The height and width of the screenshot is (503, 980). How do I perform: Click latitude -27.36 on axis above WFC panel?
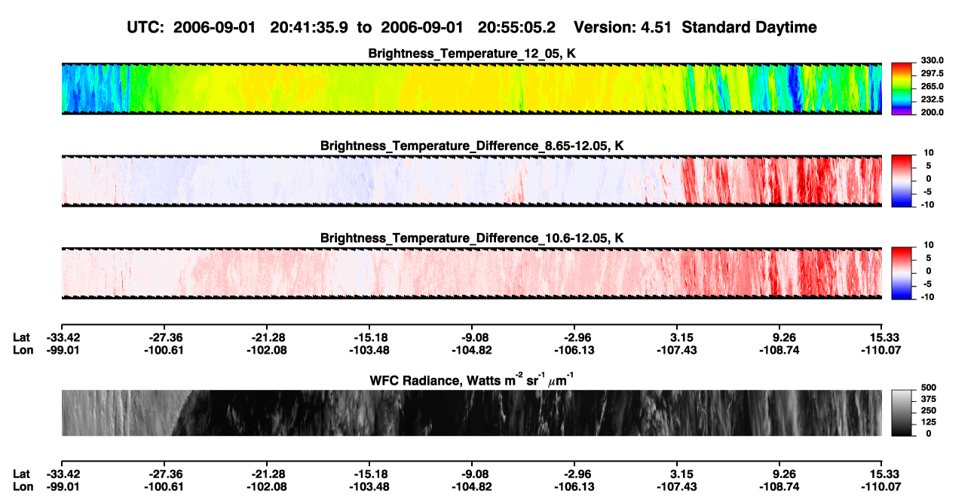[164, 337]
